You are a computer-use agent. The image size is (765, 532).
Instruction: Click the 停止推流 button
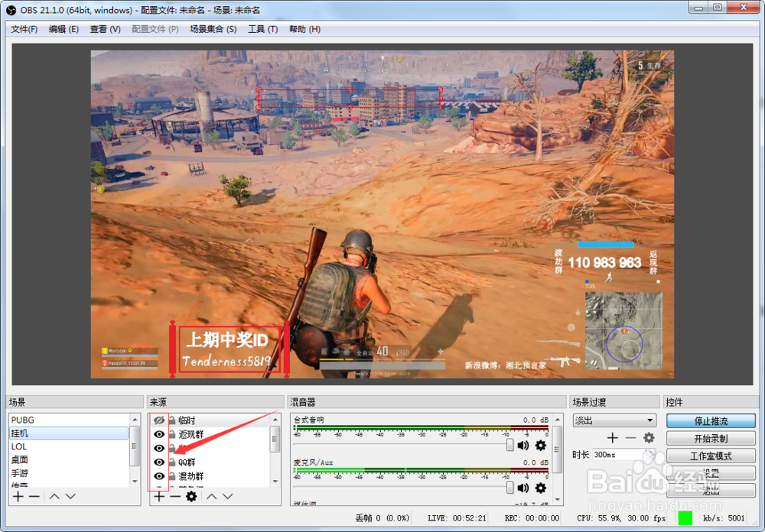(x=711, y=421)
